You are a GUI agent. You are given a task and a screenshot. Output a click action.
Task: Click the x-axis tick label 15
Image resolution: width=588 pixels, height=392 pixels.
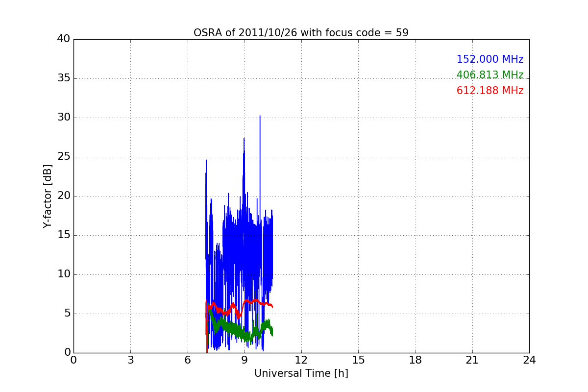pos(358,360)
